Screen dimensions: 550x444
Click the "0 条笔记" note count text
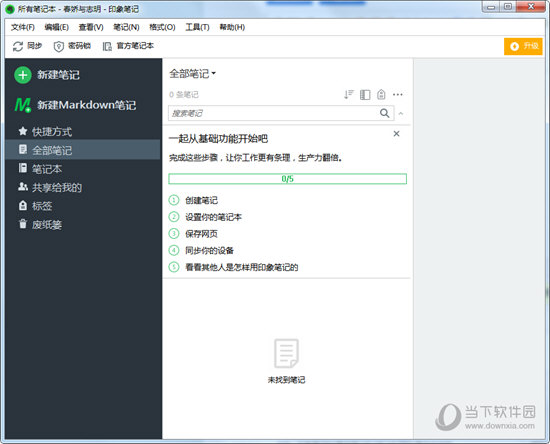point(184,94)
